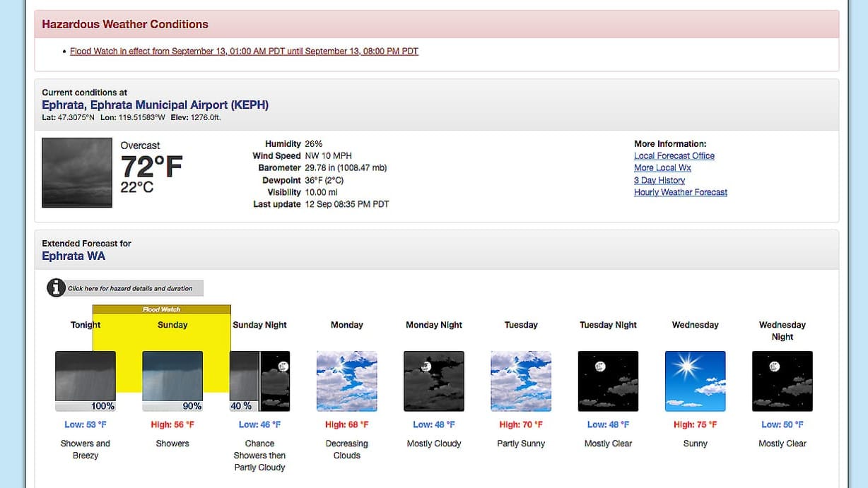The image size is (868, 488).
Task: Click the 'High: 56 °F' Sunday temperature
Action: (x=172, y=425)
